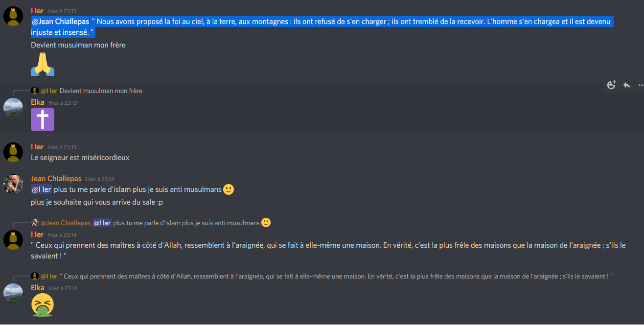Click the timestamp 'Hier à 23:14' next to Jean Chiallepas
The width and height of the screenshot is (644, 325).
tap(100, 179)
